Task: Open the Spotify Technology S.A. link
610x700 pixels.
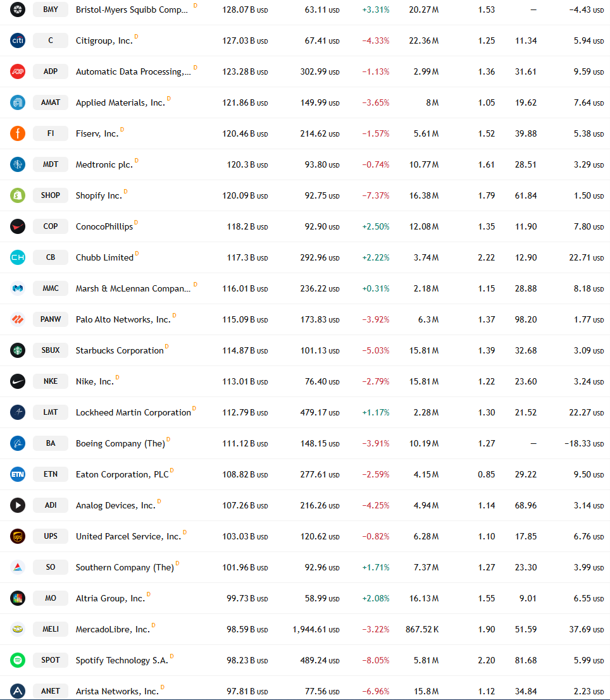Action: coord(122,660)
